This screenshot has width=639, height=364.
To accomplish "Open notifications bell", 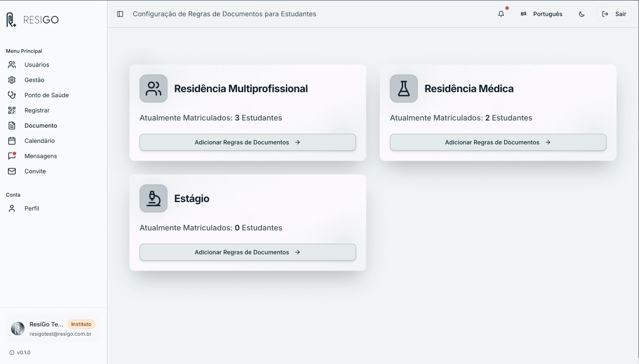I will [x=501, y=14].
